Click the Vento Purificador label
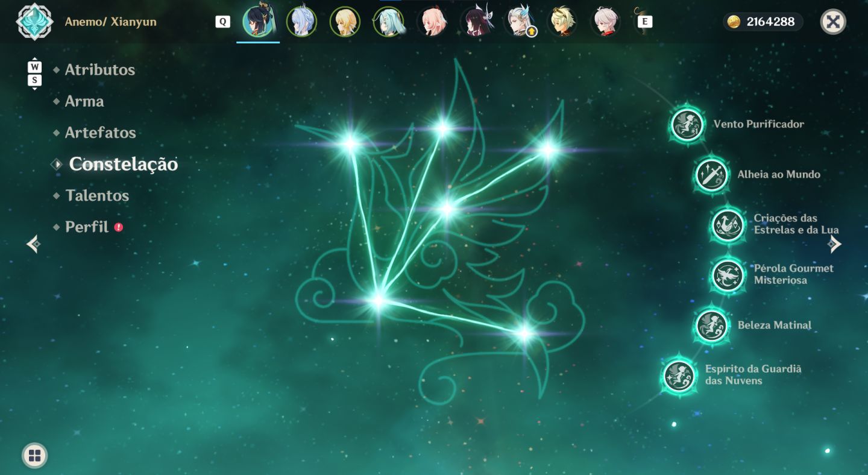Image resolution: width=868 pixels, height=475 pixels. pos(759,124)
